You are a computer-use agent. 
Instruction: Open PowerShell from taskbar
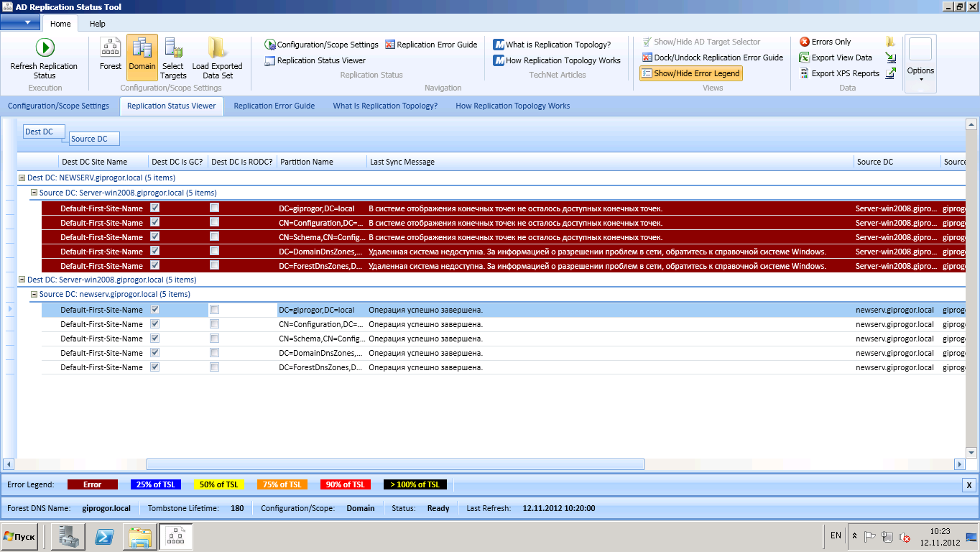(106, 537)
